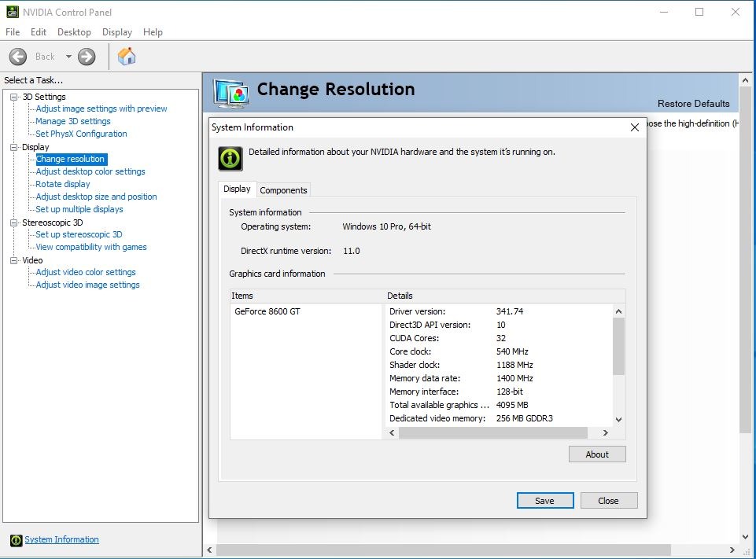Select Change resolution in task tree
Screen dimensions: 756x559
point(70,159)
